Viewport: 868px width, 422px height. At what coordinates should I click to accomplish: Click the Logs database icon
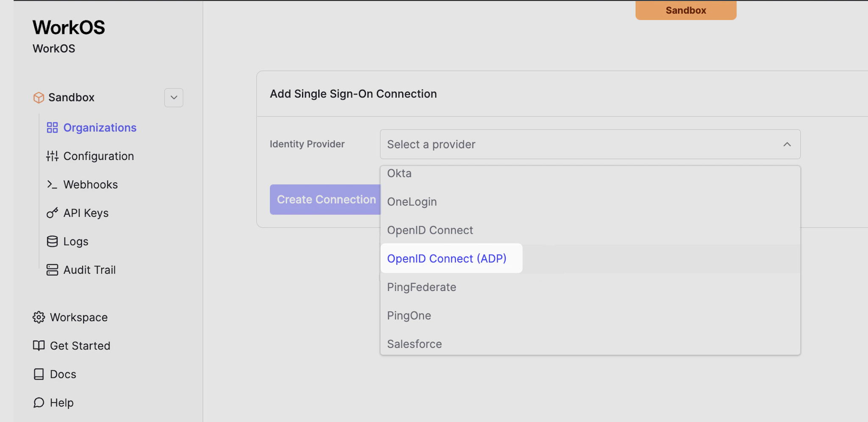(x=52, y=241)
